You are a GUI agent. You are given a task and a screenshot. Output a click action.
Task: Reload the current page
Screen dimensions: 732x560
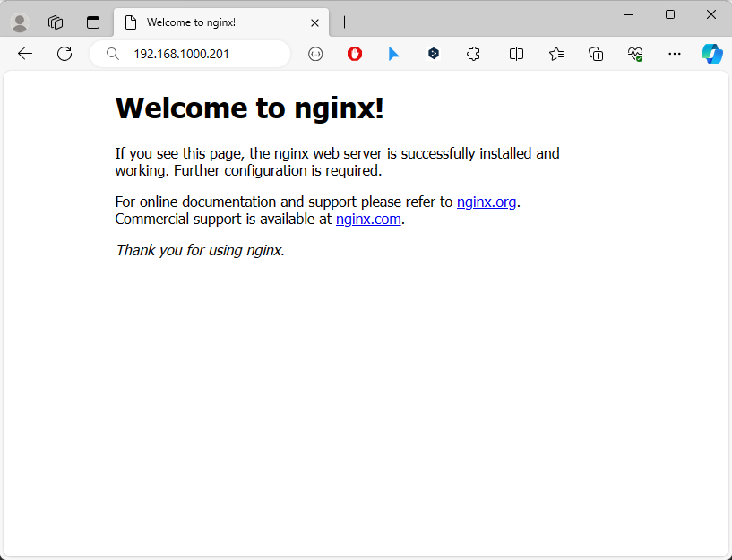(65, 54)
